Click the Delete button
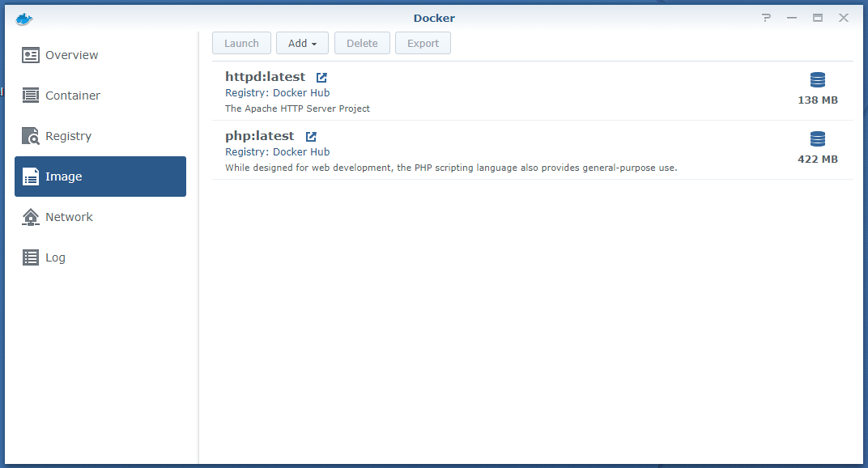This screenshot has width=868, height=468. tap(362, 43)
